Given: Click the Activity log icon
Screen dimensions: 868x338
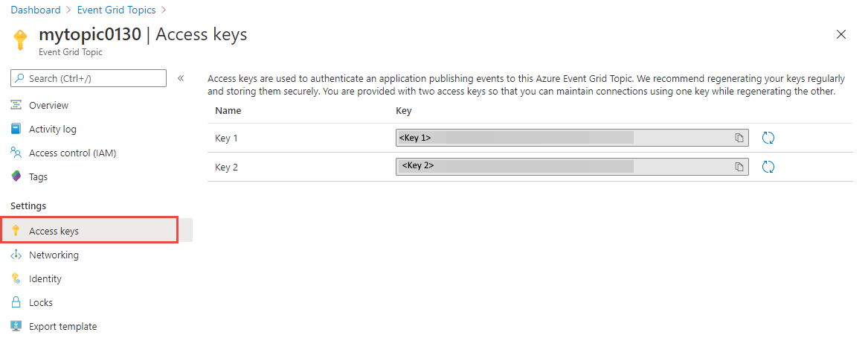Looking at the screenshot, I should point(16,129).
